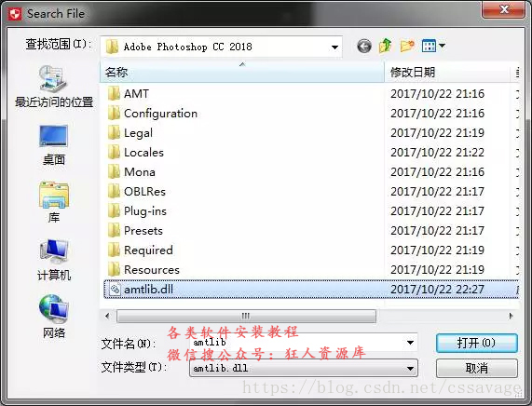
Task: Select the AMT folder icon
Action: (x=114, y=93)
